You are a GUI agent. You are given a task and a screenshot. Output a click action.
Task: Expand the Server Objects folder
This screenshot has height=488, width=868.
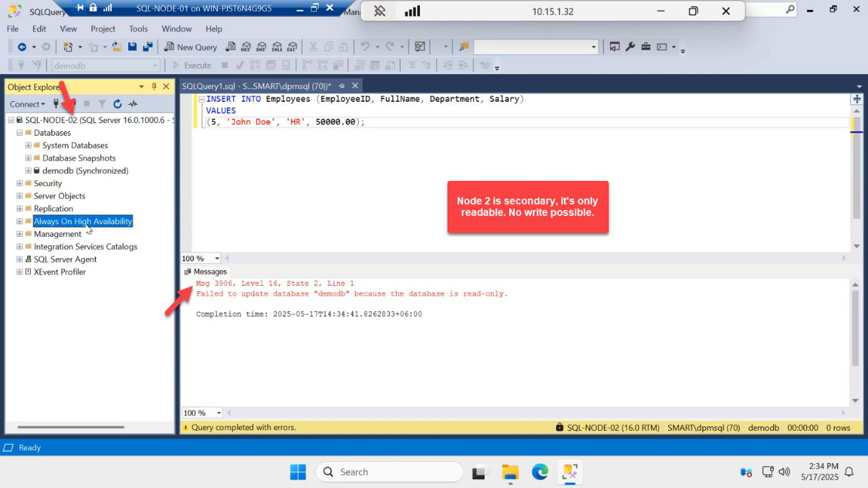tap(19, 196)
